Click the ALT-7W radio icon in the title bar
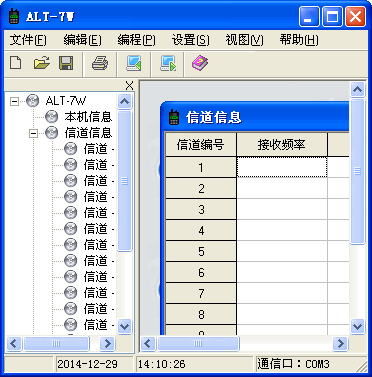 [14, 17]
